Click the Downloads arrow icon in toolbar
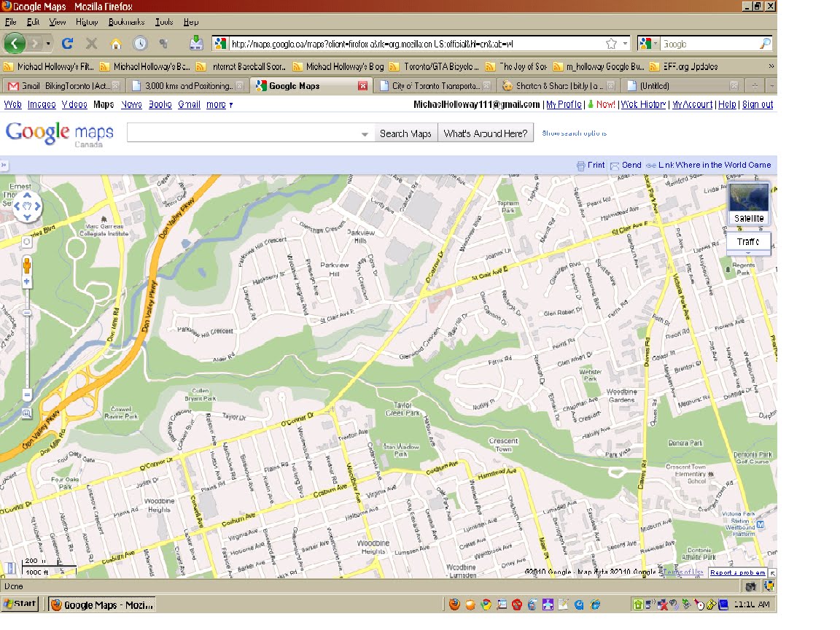Image resolution: width=840 pixels, height=630 pixels. coord(196,43)
